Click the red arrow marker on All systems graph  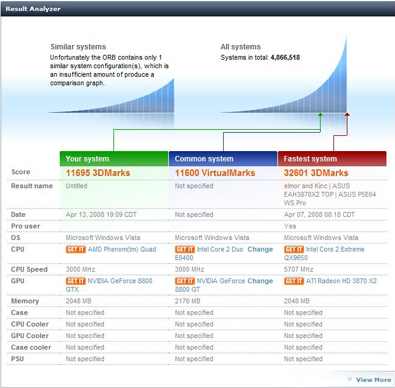click(347, 115)
